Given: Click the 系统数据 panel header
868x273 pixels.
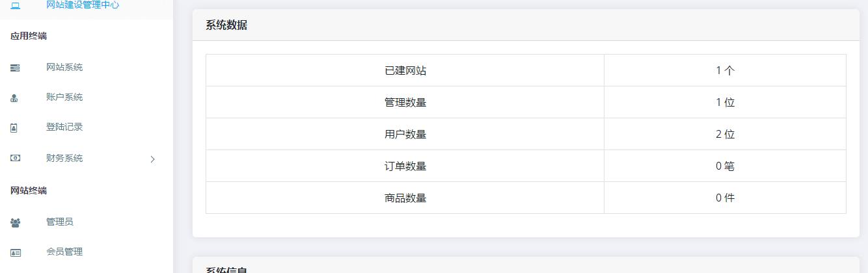Looking at the screenshot, I should (526, 25).
